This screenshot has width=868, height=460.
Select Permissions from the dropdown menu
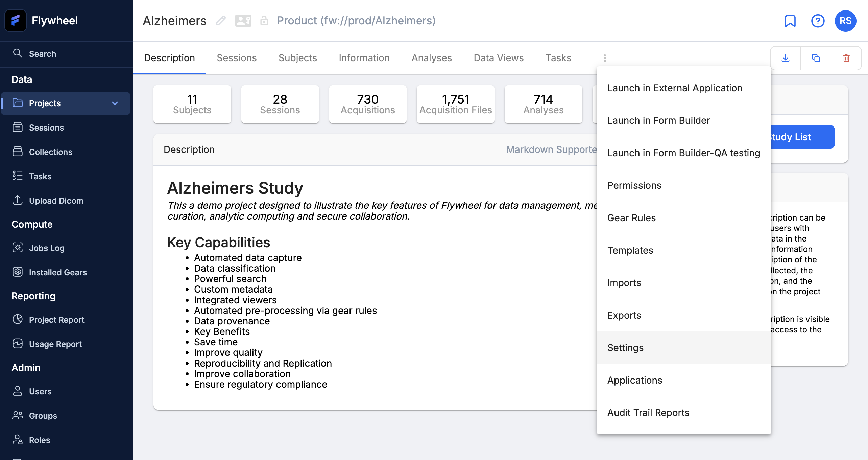tap(684, 185)
